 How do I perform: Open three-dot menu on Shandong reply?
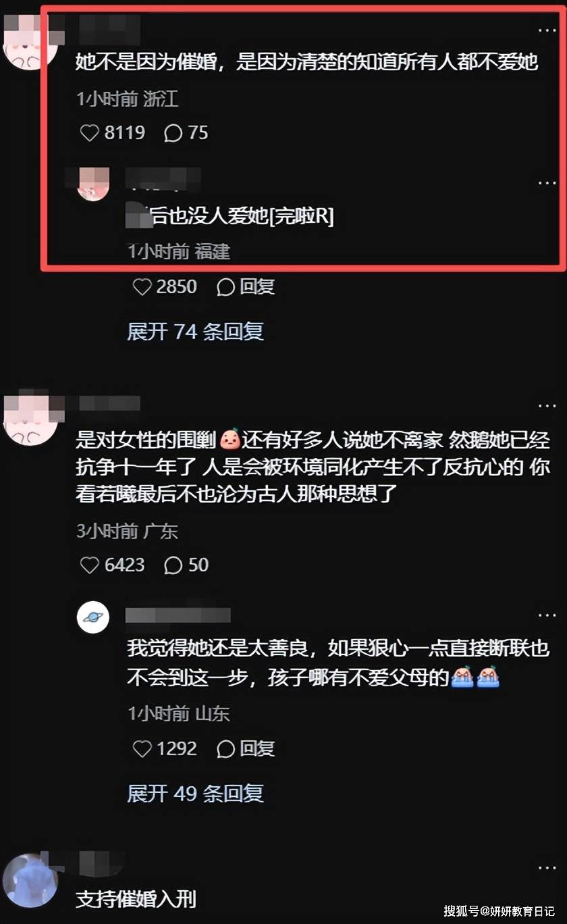tap(546, 615)
